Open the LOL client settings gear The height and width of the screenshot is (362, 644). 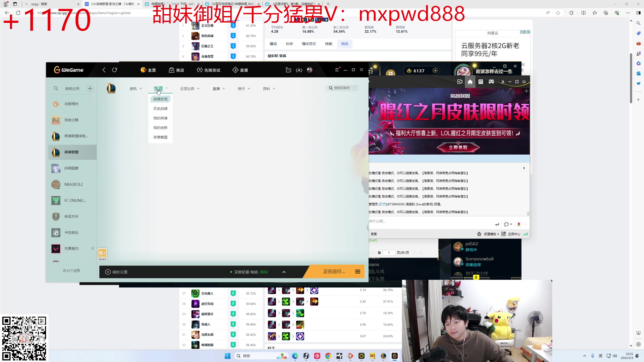[x=505, y=66]
